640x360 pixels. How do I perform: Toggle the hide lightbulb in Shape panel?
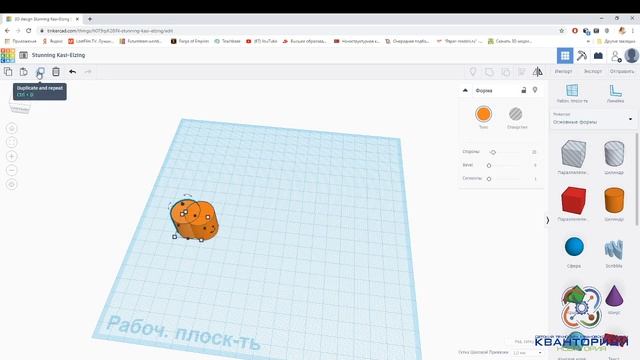click(x=535, y=90)
